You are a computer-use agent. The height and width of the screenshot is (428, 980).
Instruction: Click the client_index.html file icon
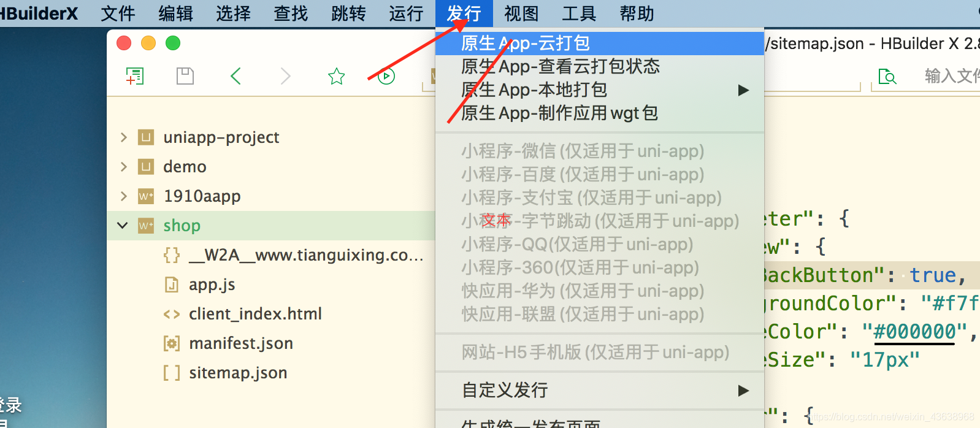172,314
